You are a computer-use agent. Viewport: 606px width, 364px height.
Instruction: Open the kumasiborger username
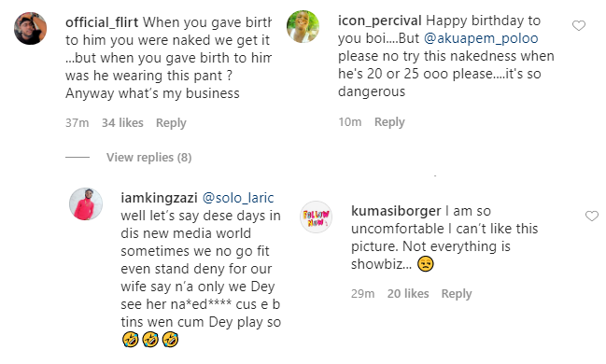pyautogui.click(x=396, y=211)
